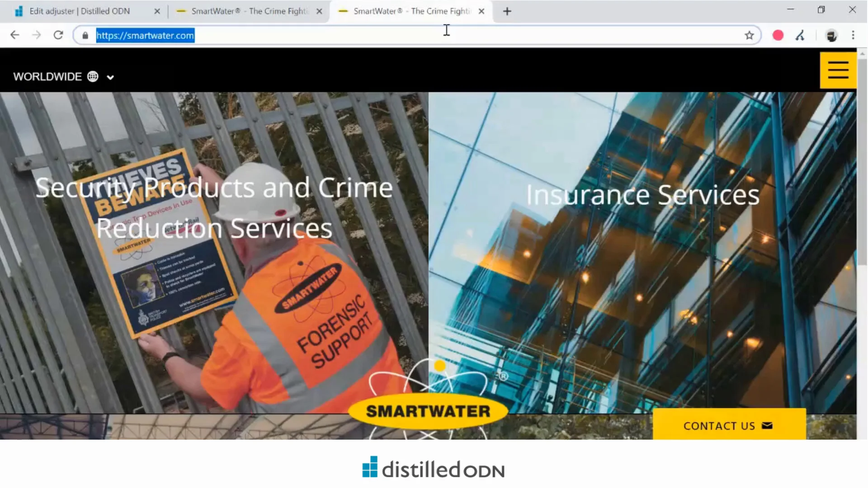Click the red circle extension icon

[778, 35]
